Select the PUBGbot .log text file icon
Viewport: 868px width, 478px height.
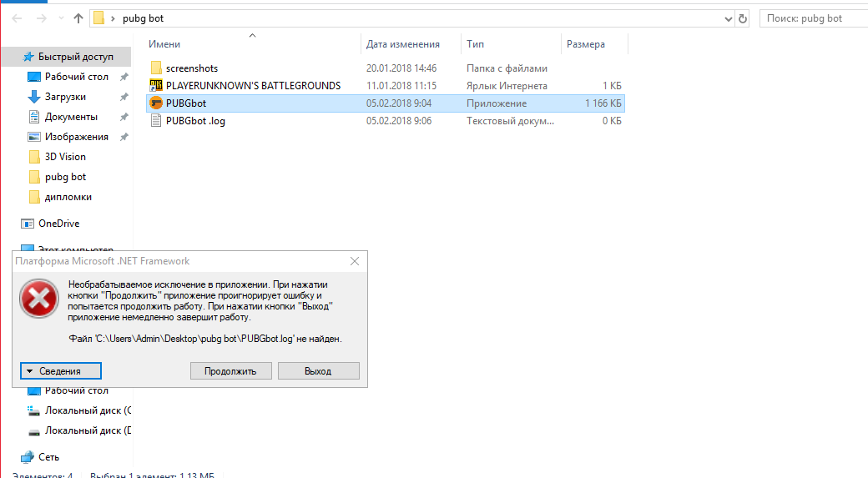[x=156, y=121]
